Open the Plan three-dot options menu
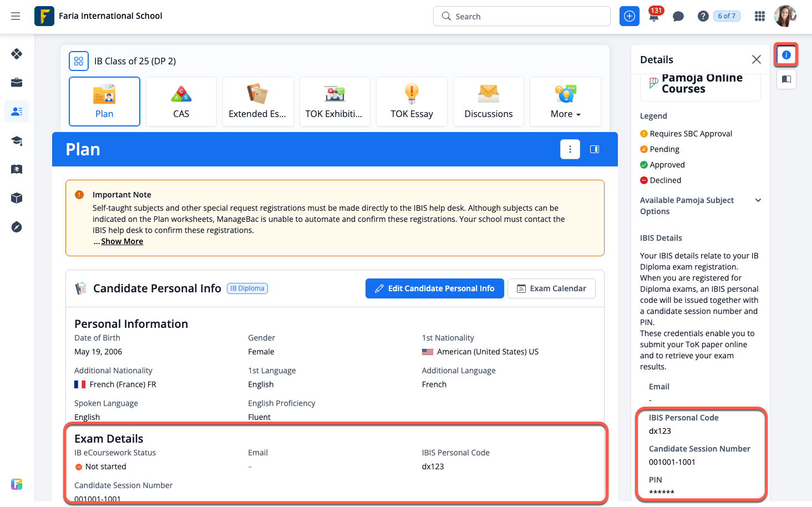 point(570,149)
